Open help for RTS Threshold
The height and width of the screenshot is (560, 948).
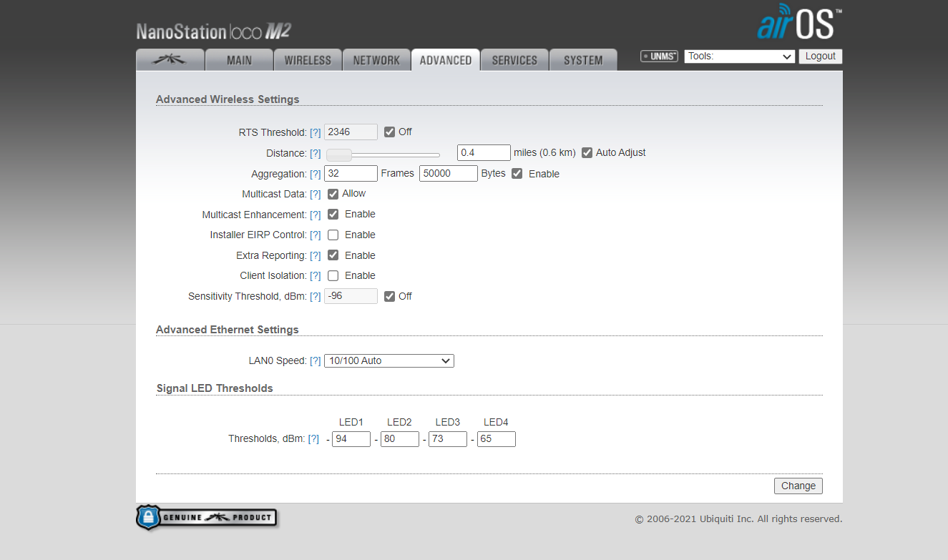click(x=316, y=132)
